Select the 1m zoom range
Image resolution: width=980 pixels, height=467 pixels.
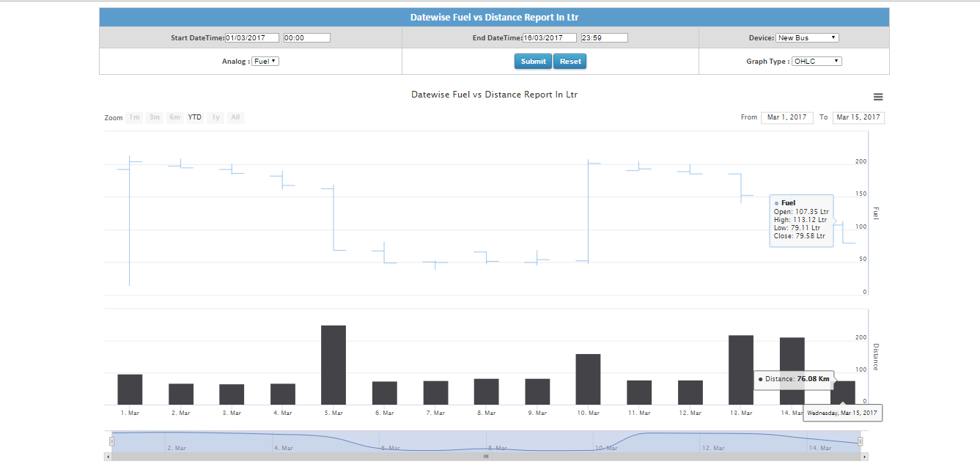pos(134,117)
